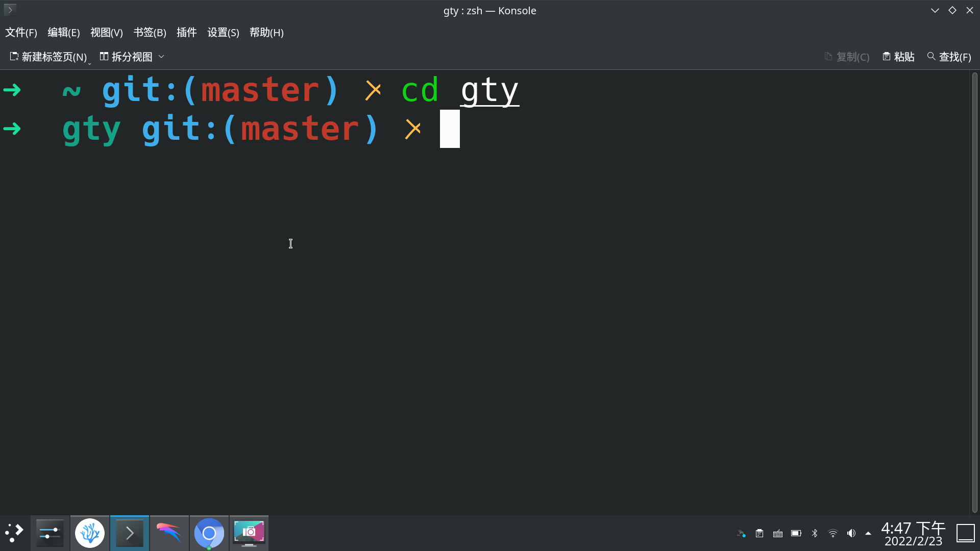Expand hidden system tray icons arrow
Viewport: 980px width, 551px height.
(868, 534)
